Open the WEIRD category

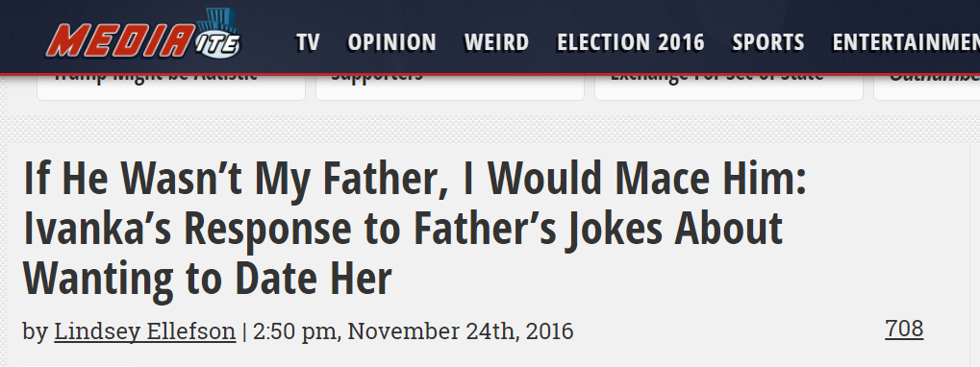click(x=496, y=42)
